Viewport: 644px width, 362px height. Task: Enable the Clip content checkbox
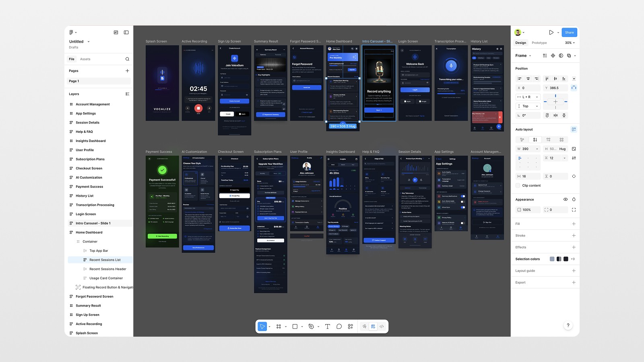pyautogui.click(x=518, y=185)
